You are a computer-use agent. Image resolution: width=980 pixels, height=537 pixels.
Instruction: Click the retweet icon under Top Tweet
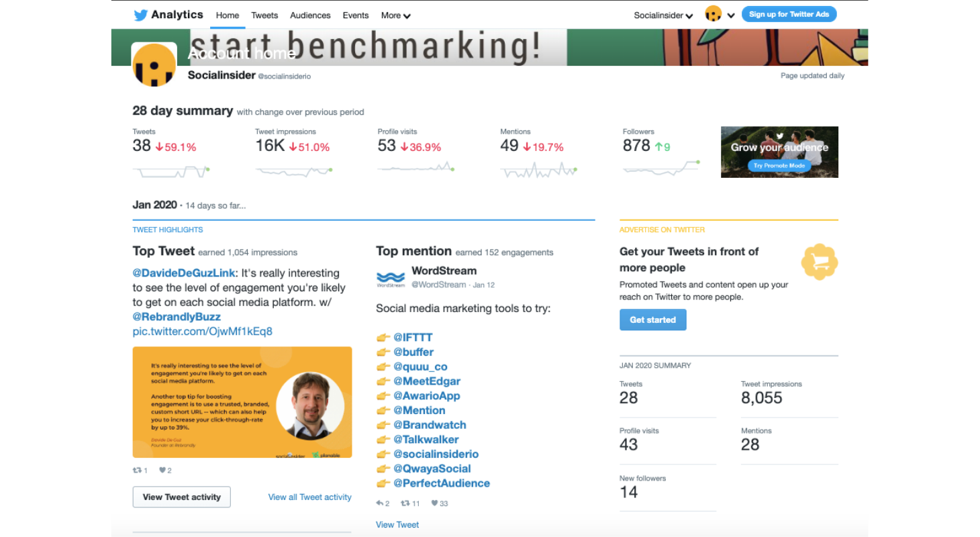click(137, 471)
